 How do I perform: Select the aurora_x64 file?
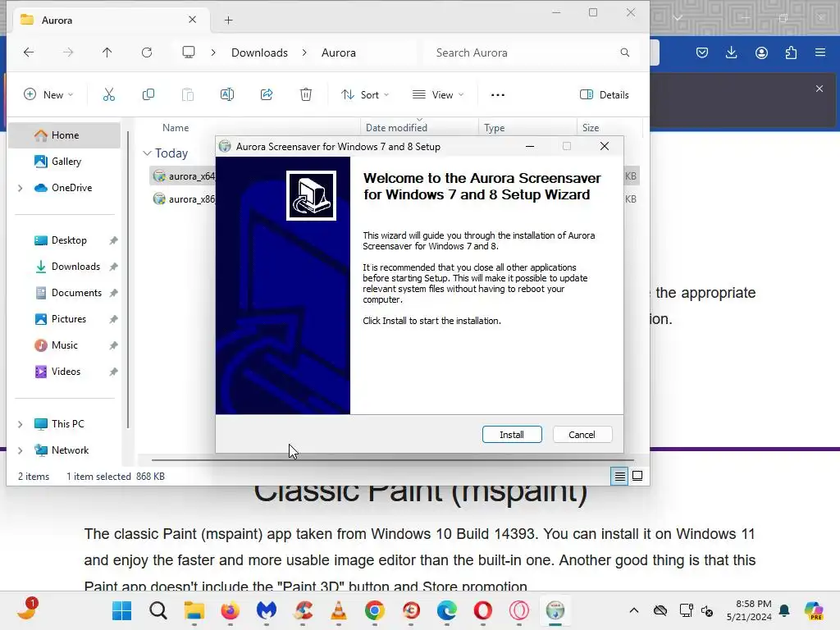(x=184, y=176)
